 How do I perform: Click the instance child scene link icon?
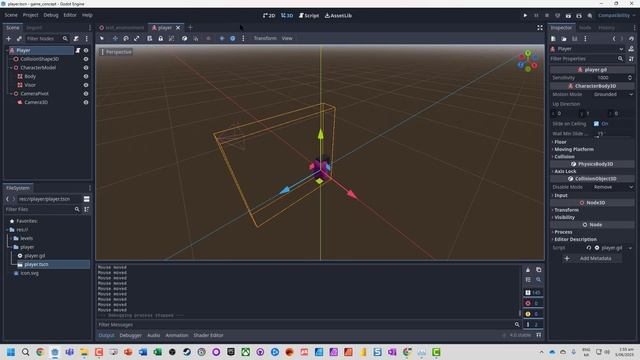click(x=19, y=38)
